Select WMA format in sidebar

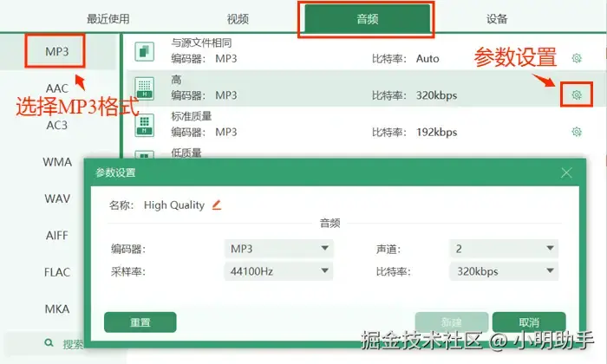57,162
